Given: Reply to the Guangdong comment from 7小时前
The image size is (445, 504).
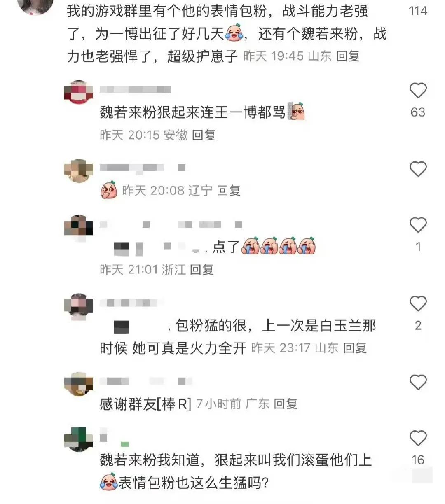Looking at the screenshot, I should point(286,404).
